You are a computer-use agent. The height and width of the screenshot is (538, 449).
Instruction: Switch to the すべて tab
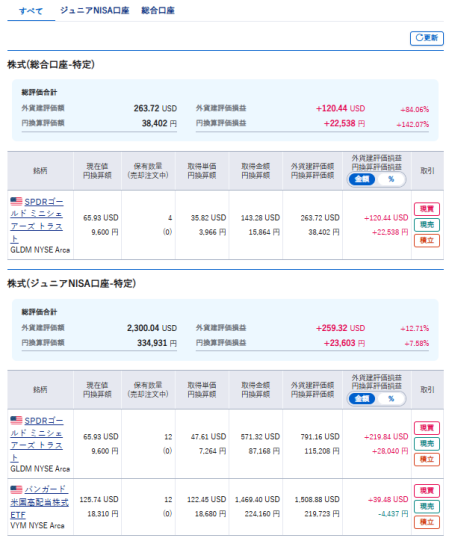click(31, 11)
